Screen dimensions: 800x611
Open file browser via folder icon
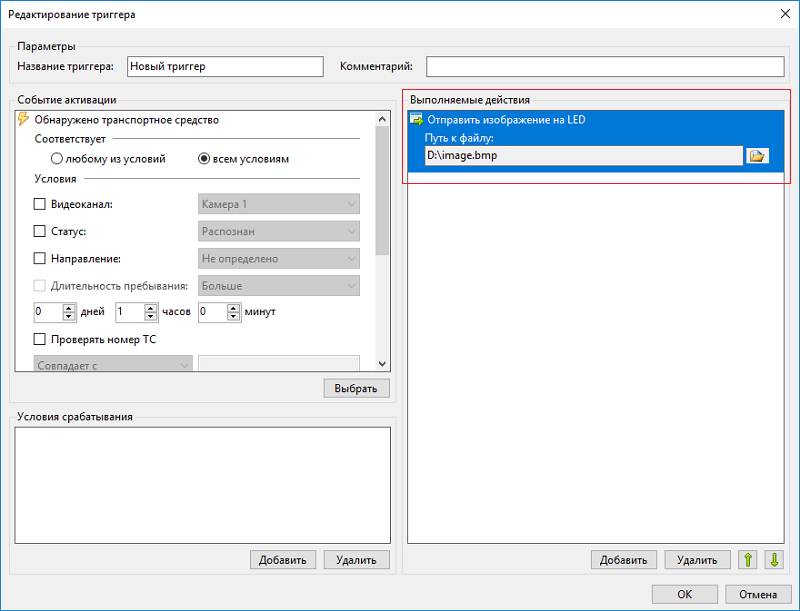757,156
